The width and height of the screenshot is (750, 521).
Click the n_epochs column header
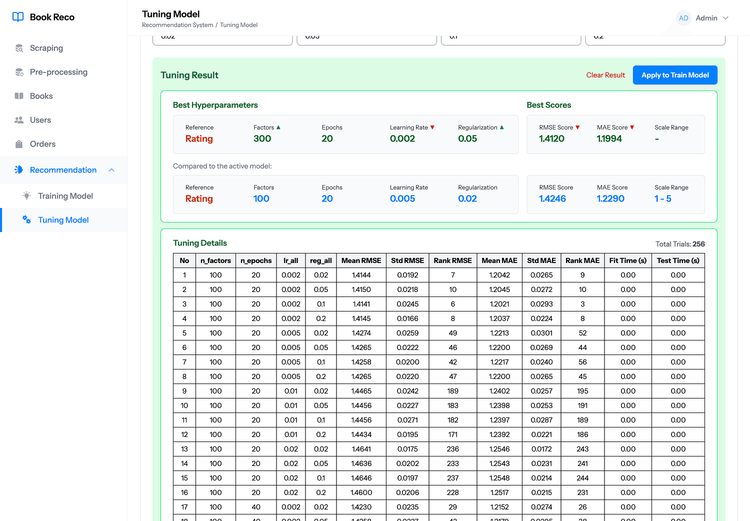(256, 261)
